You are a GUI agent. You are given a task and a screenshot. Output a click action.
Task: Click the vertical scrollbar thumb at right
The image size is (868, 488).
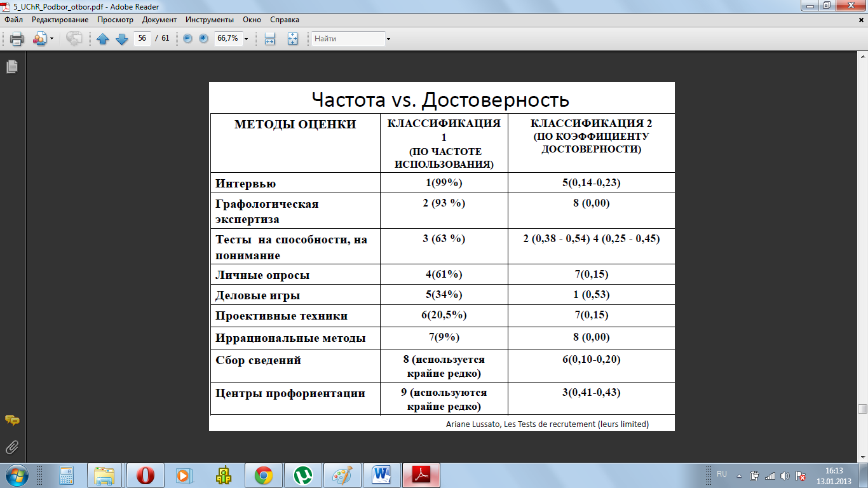[862, 409]
